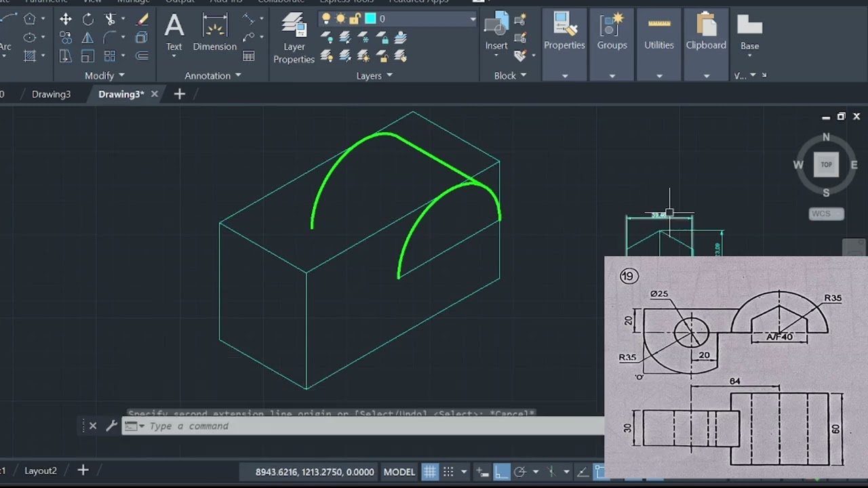Toggle polar tracking in status bar

[x=520, y=472]
